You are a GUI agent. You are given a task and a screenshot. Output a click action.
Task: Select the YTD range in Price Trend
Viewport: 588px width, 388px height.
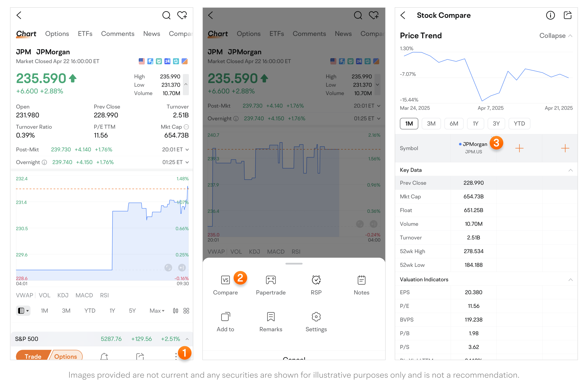coord(519,124)
